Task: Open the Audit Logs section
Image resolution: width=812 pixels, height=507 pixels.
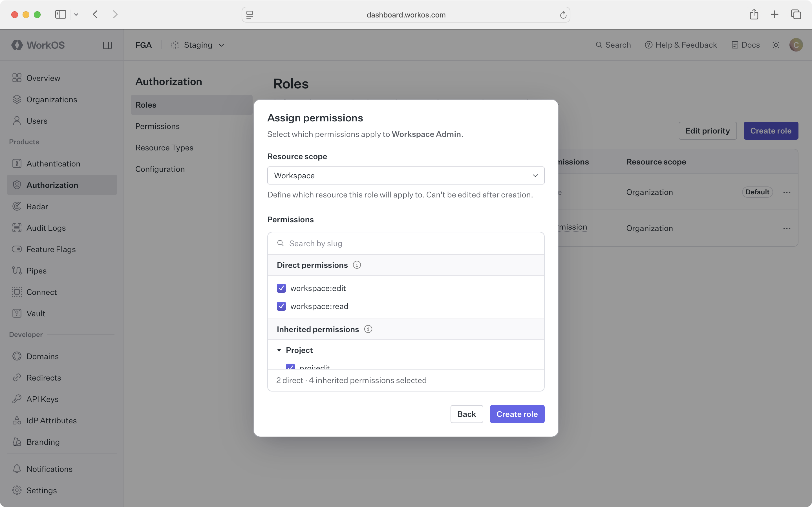Action: (x=46, y=228)
